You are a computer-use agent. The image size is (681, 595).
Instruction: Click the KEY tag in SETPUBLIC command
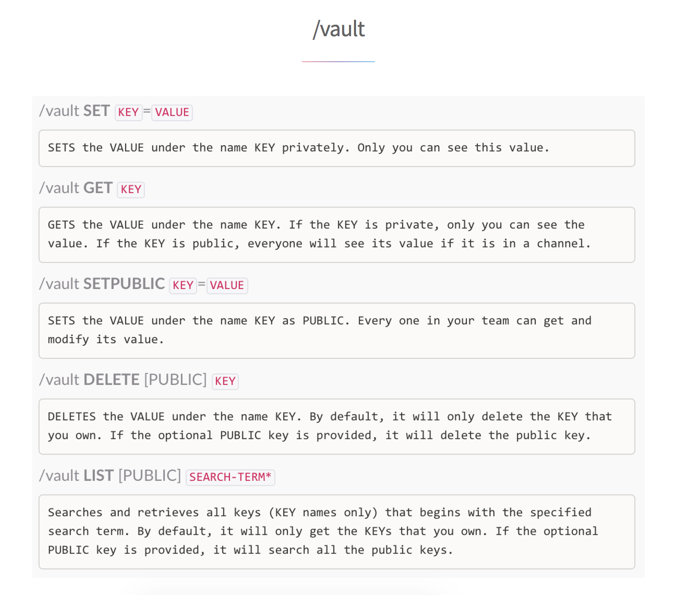[x=183, y=285]
